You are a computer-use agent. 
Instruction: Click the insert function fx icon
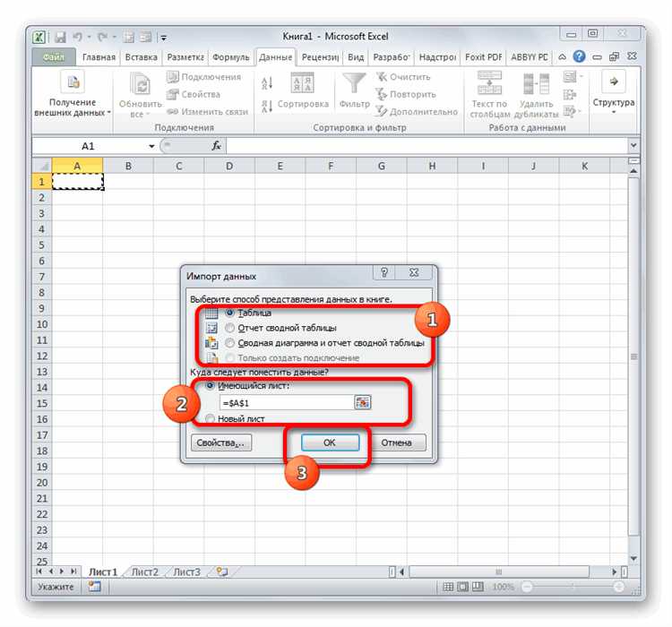(x=217, y=146)
